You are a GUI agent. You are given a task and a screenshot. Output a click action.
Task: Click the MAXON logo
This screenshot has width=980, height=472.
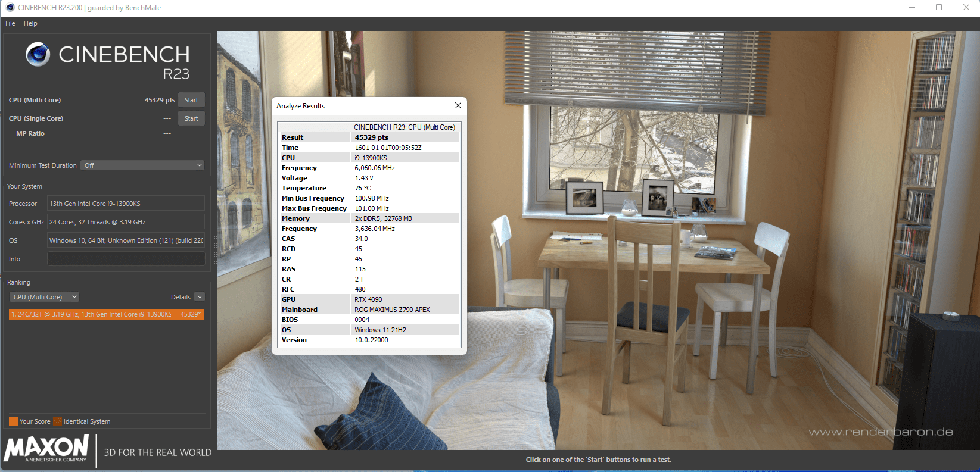pyautogui.click(x=46, y=449)
